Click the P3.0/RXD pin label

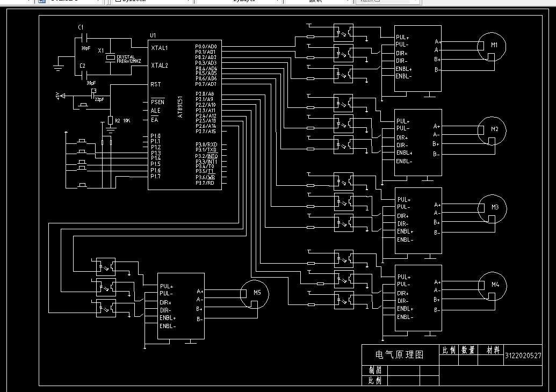pyautogui.click(x=206, y=144)
